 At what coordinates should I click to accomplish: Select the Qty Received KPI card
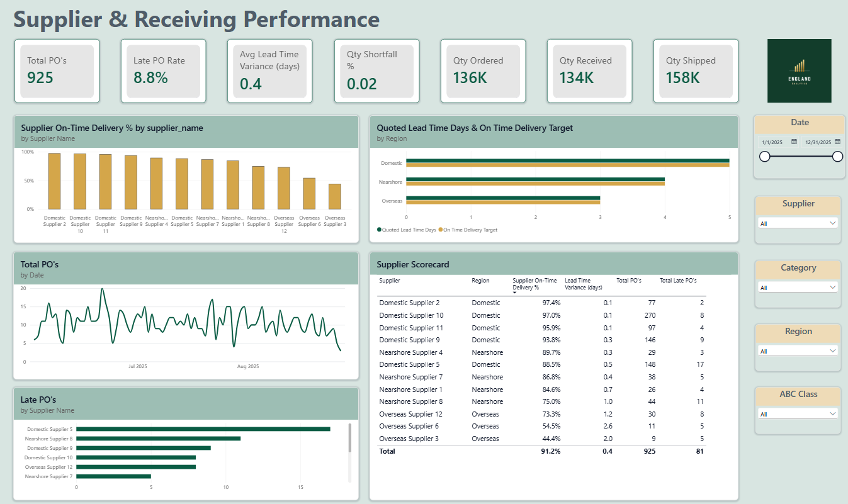pyautogui.click(x=589, y=71)
